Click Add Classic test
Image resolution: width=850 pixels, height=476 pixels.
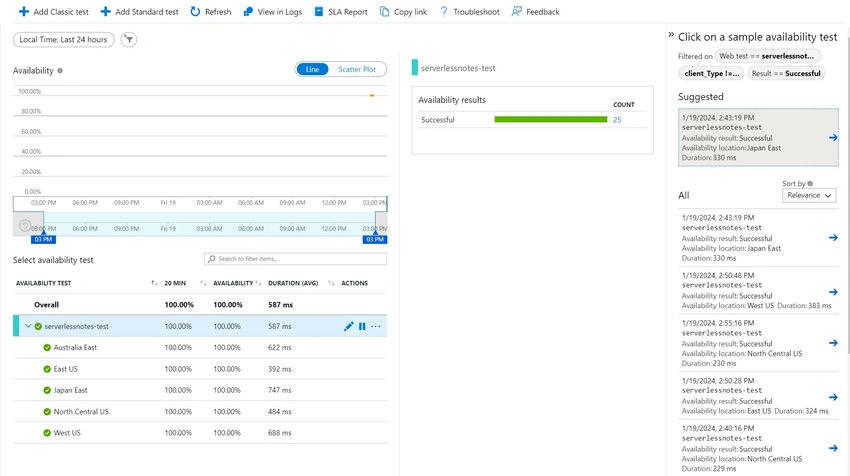[54, 11]
